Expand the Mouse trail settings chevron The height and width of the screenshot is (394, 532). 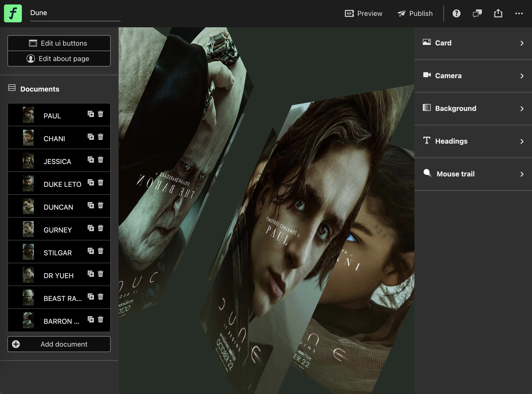coord(522,174)
